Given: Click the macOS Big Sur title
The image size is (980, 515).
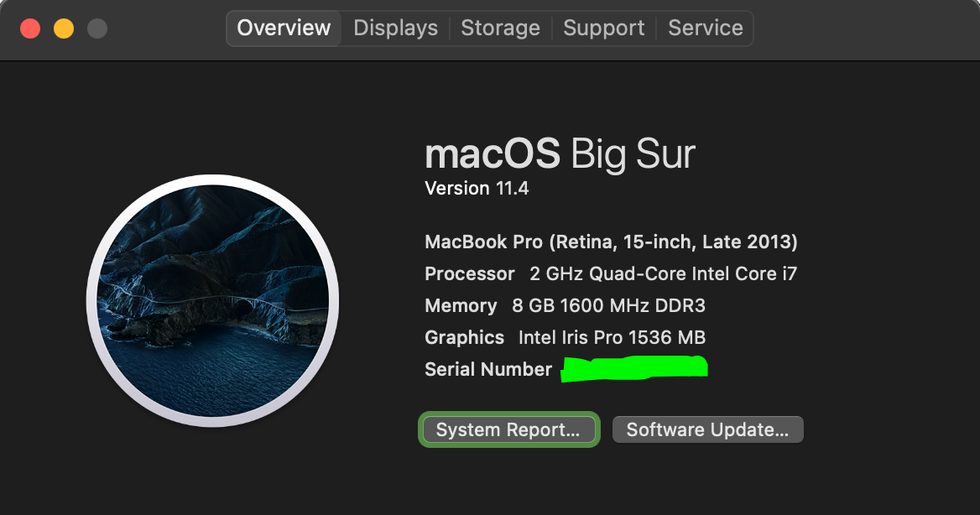Looking at the screenshot, I should (560, 153).
